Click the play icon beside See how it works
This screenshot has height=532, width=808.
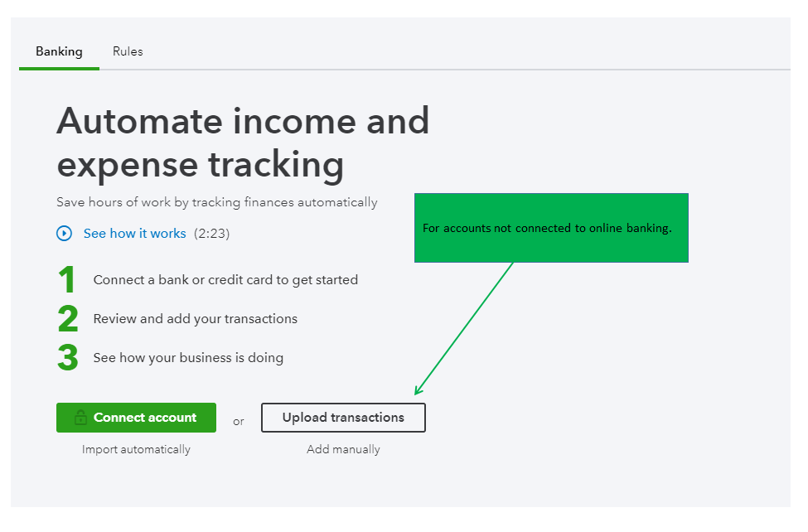65,234
